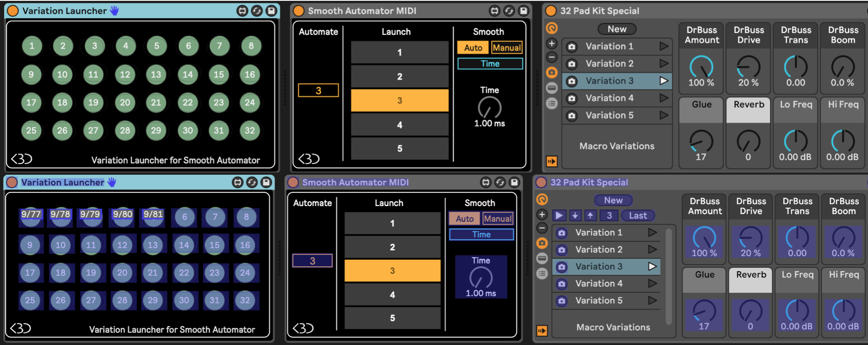The width and height of the screenshot is (868, 345).
Task: Click the camera icon on purple-highlighted Variation 1
Action: click(x=562, y=233)
